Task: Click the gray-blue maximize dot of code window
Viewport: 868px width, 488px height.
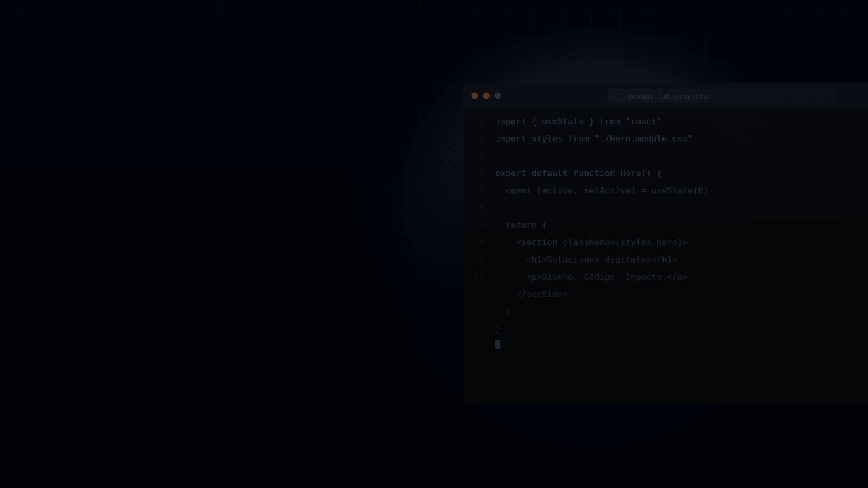Action: tap(498, 96)
